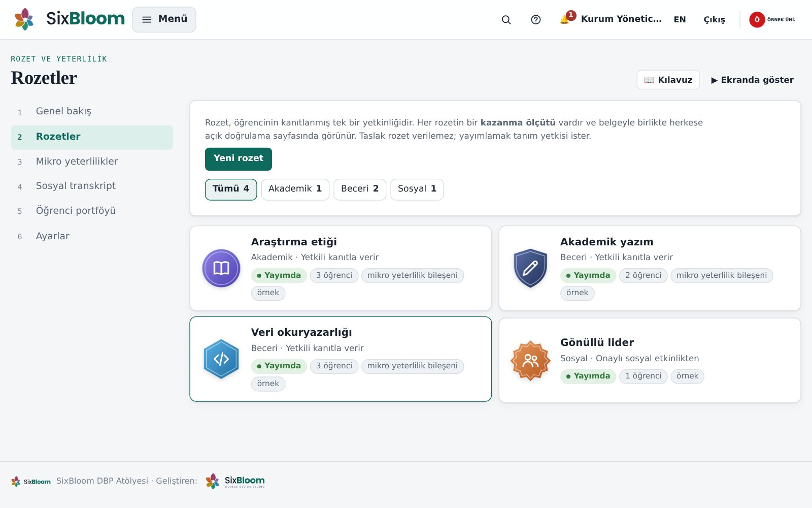Click Ekranda göster button
This screenshot has height=508, width=812.
(752, 80)
